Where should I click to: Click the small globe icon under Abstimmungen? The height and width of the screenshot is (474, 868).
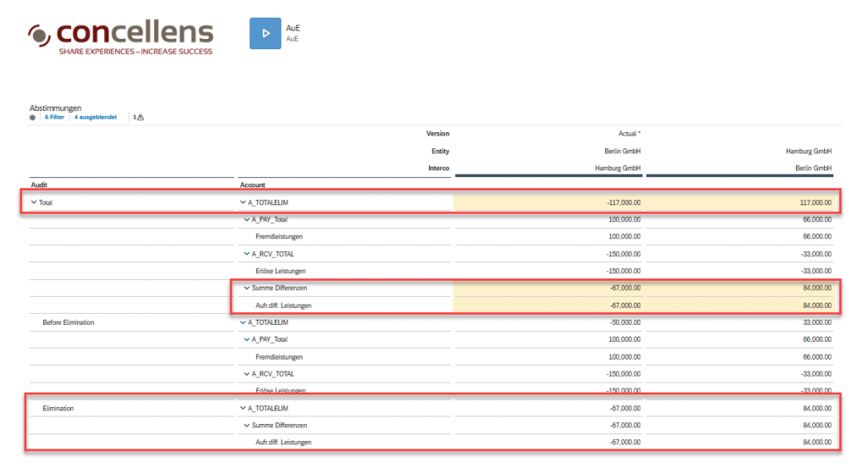33,117
